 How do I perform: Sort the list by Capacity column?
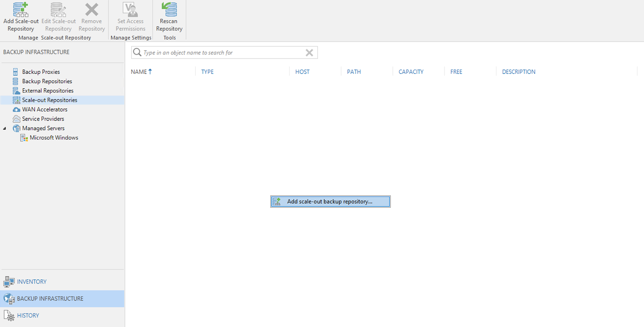pyautogui.click(x=411, y=72)
